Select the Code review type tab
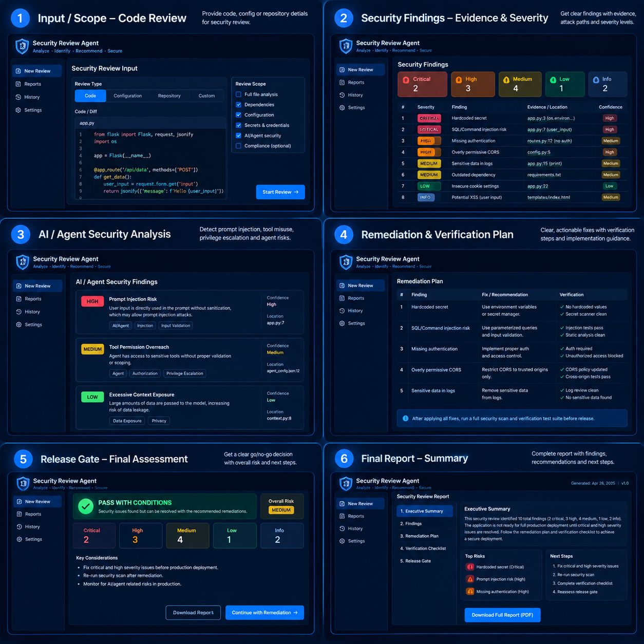Screen dimensions: 644x644 tap(90, 96)
